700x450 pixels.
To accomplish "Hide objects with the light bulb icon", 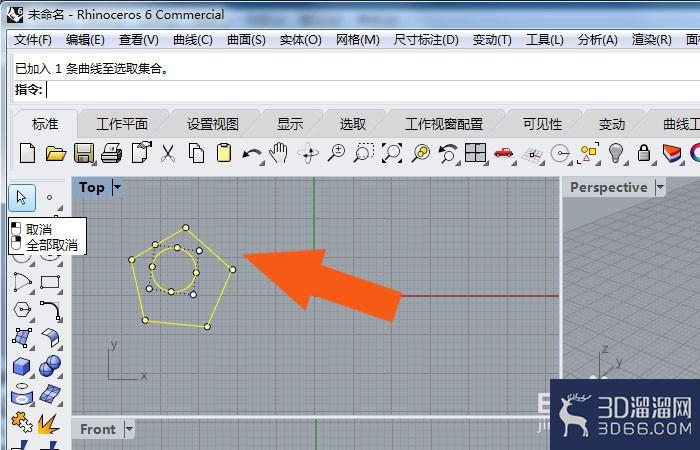I will tap(616, 153).
